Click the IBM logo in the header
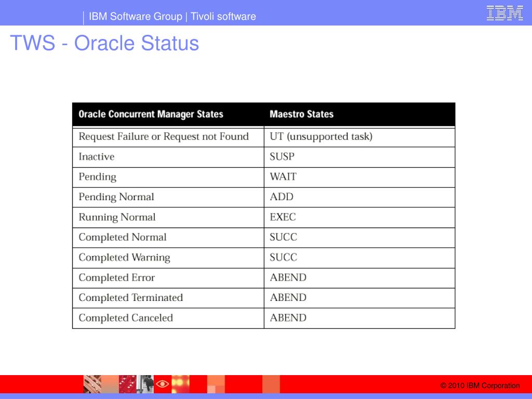 click(x=505, y=13)
